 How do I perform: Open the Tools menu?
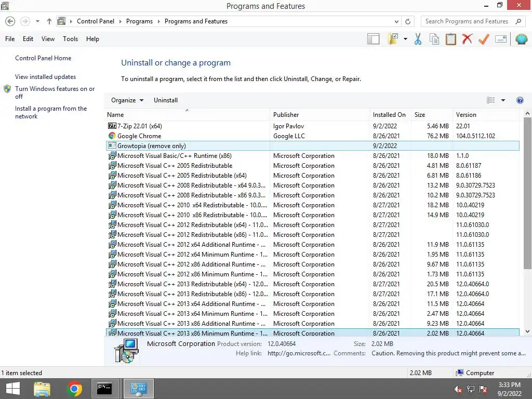[x=70, y=39]
